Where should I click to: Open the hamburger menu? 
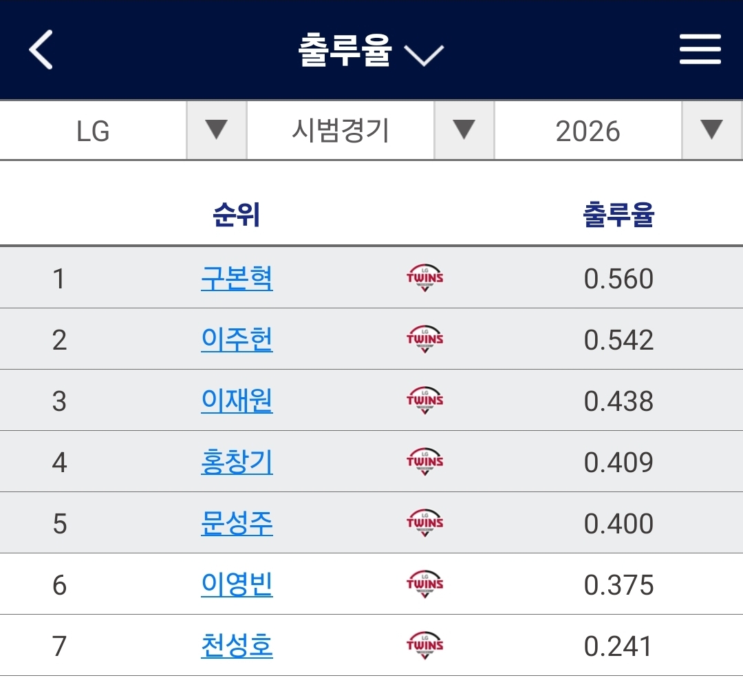click(700, 50)
